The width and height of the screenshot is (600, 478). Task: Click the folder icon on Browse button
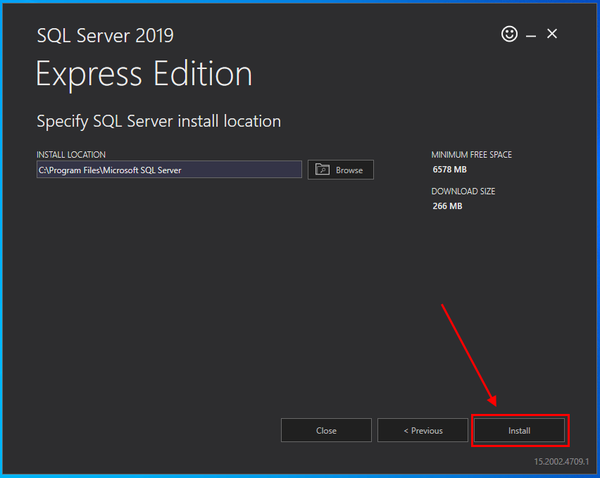click(x=322, y=170)
